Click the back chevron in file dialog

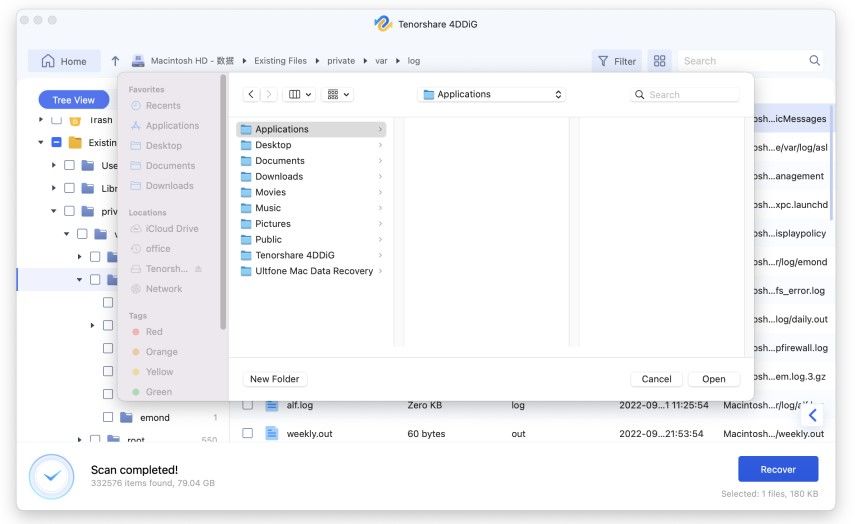pyautogui.click(x=251, y=94)
